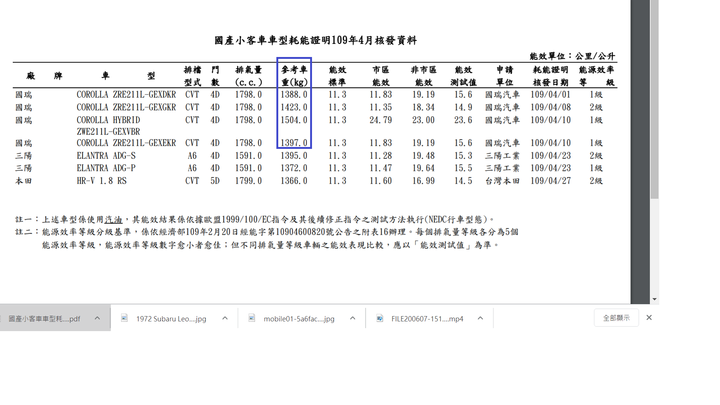Screen dimensions: 720x405
Task: Close the downloads bar with the X
Action: [649, 317]
